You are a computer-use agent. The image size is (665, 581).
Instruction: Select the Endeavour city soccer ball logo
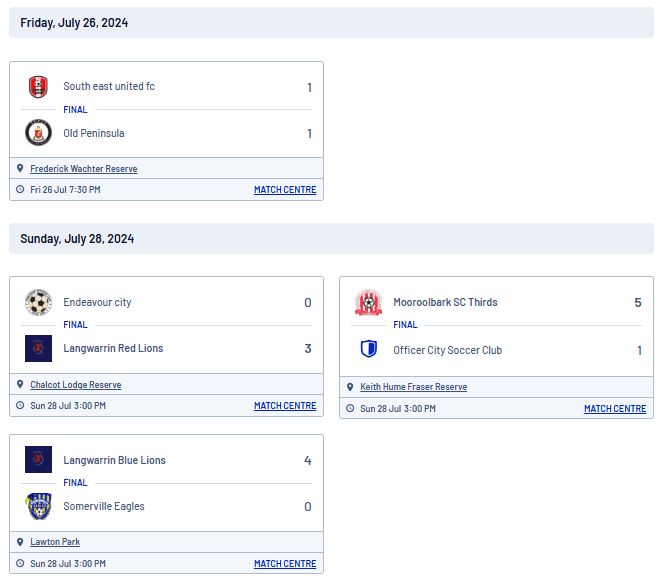pos(39,302)
